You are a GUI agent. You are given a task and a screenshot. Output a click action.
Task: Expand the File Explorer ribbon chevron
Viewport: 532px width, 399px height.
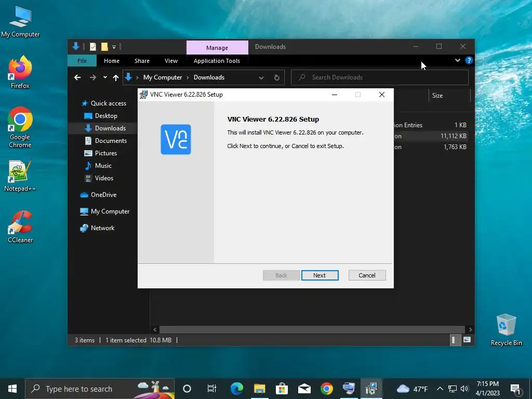pyautogui.click(x=457, y=60)
